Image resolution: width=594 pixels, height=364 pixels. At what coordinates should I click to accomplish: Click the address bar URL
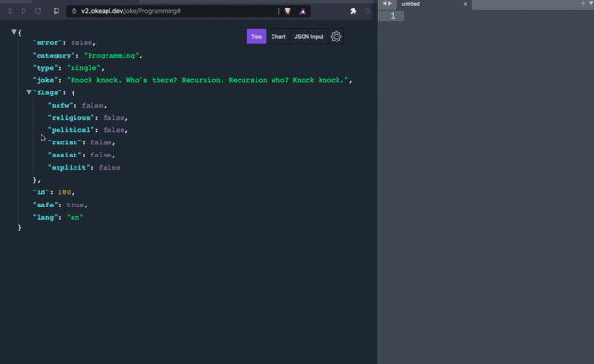(x=131, y=11)
